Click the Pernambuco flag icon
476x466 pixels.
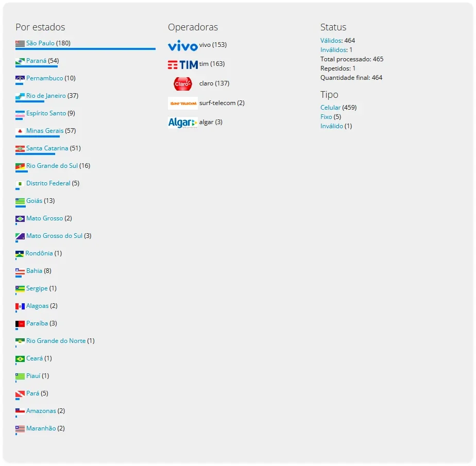pyautogui.click(x=20, y=79)
